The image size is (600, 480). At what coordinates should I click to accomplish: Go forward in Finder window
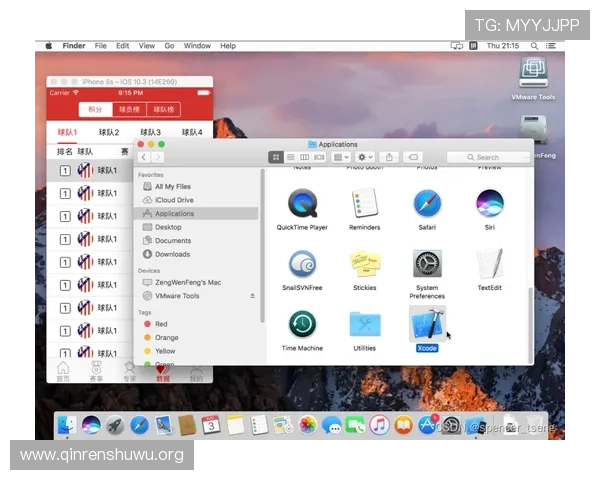158,157
